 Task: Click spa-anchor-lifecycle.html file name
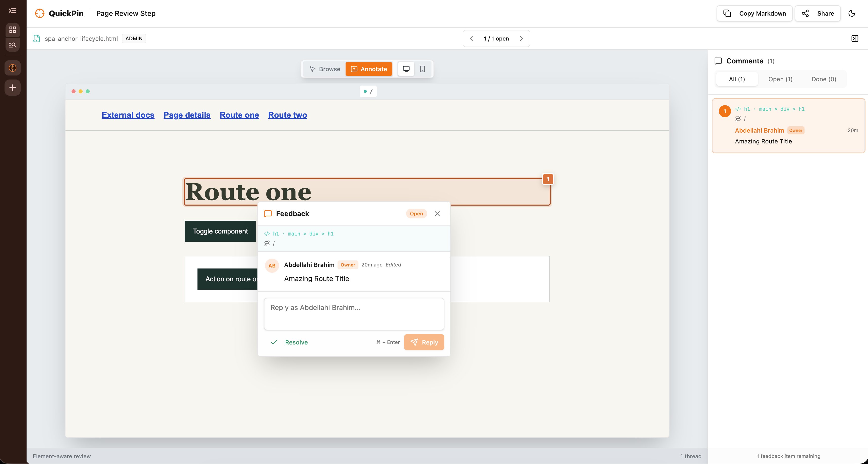[x=81, y=38]
